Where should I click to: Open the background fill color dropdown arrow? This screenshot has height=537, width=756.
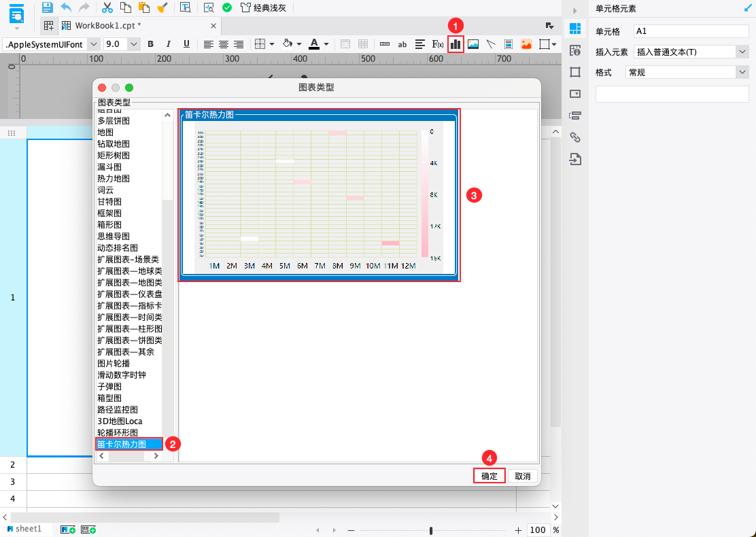tap(299, 44)
